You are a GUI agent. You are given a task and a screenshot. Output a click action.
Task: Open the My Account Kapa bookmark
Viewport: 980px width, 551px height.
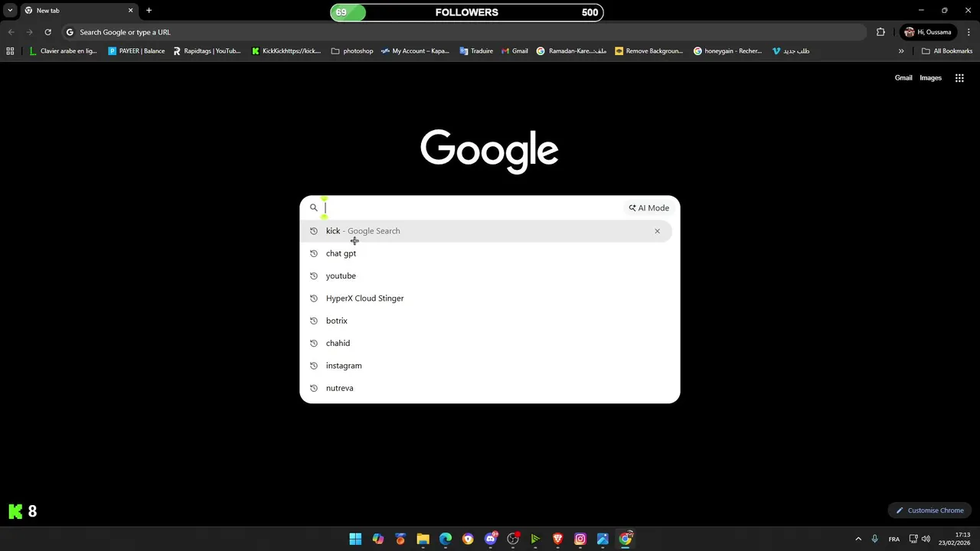[415, 51]
